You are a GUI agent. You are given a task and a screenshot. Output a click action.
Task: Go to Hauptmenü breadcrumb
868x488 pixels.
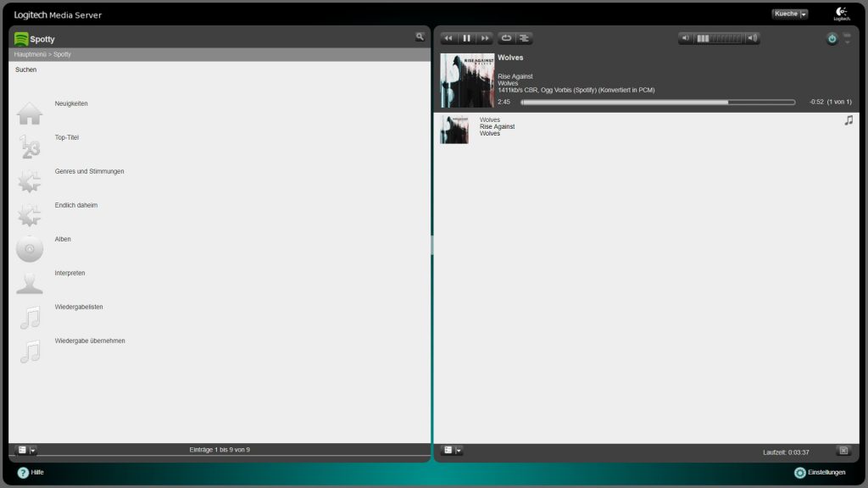[x=31, y=54]
